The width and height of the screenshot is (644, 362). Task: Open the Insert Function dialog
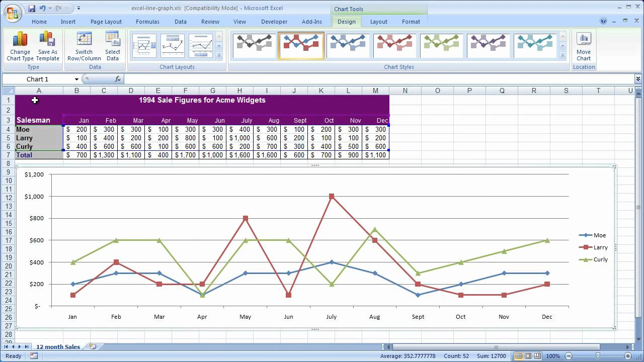(118, 79)
